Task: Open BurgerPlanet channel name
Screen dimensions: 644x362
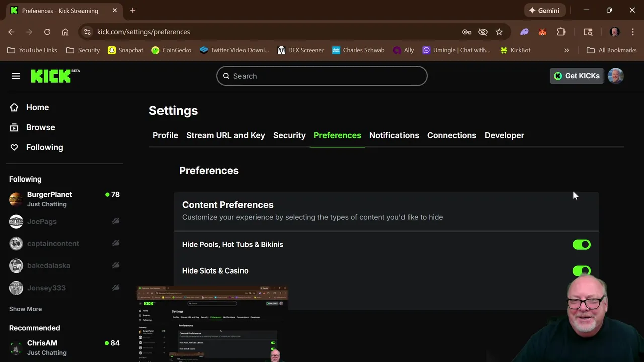Action: click(x=50, y=195)
